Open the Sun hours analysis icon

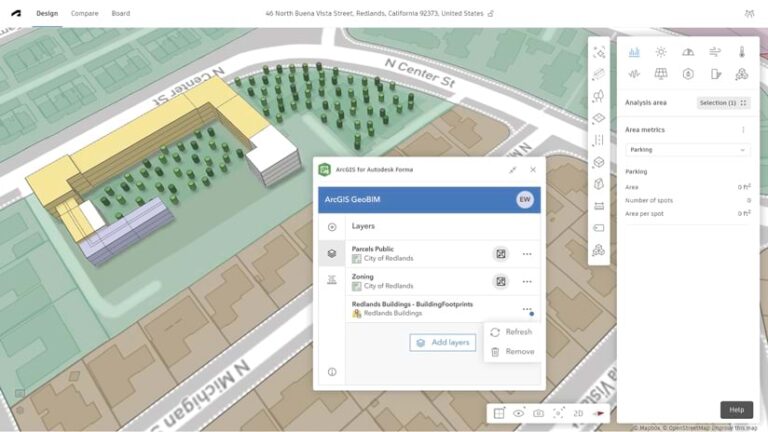pos(661,52)
